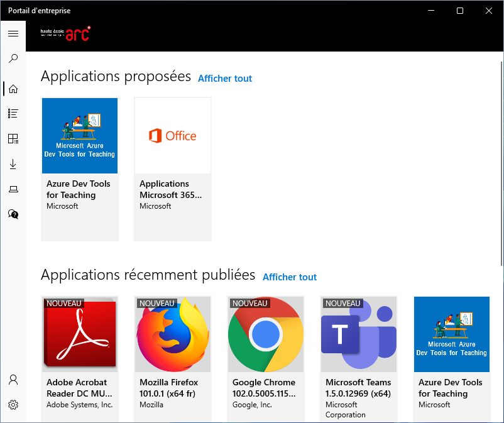
Task: Click the 'Mozilla' publisher text
Action: (x=151, y=405)
